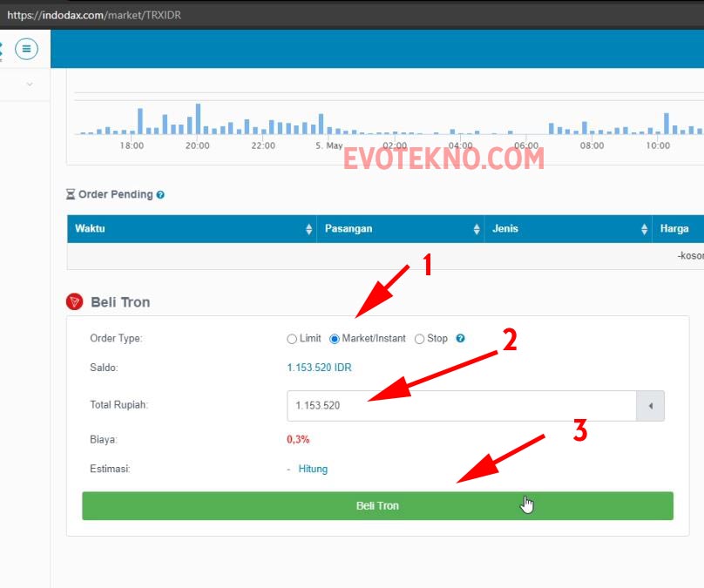The width and height of the screenshot is (704, 588).
Task: Open the help icon beside Stop
Action: pos(460,339)
